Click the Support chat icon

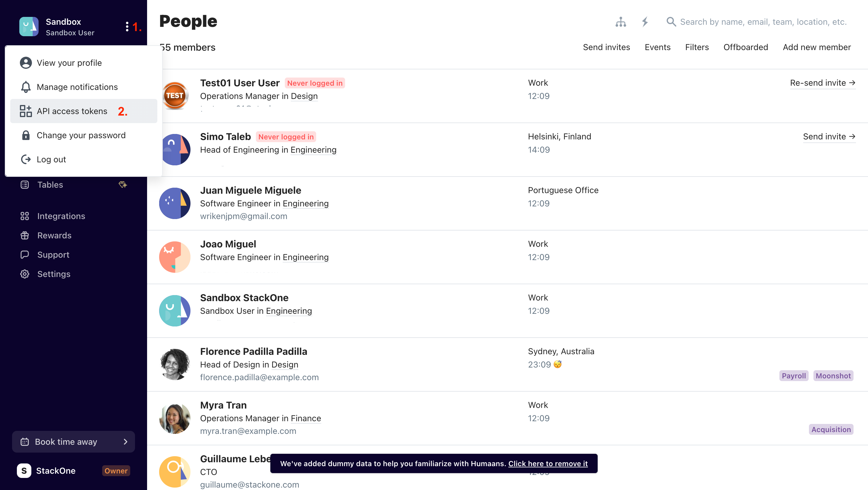(x=25, y=255)
